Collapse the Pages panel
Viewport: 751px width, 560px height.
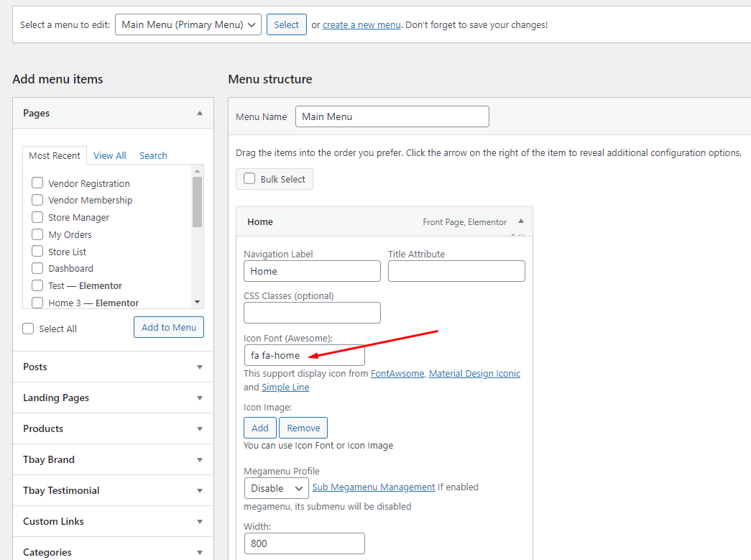point(200,113)
